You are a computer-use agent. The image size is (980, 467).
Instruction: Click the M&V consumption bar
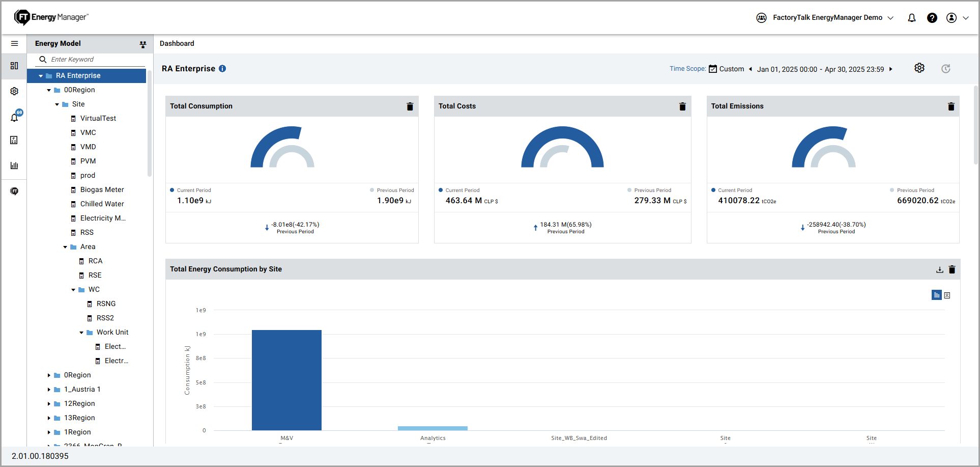[286, 380]
